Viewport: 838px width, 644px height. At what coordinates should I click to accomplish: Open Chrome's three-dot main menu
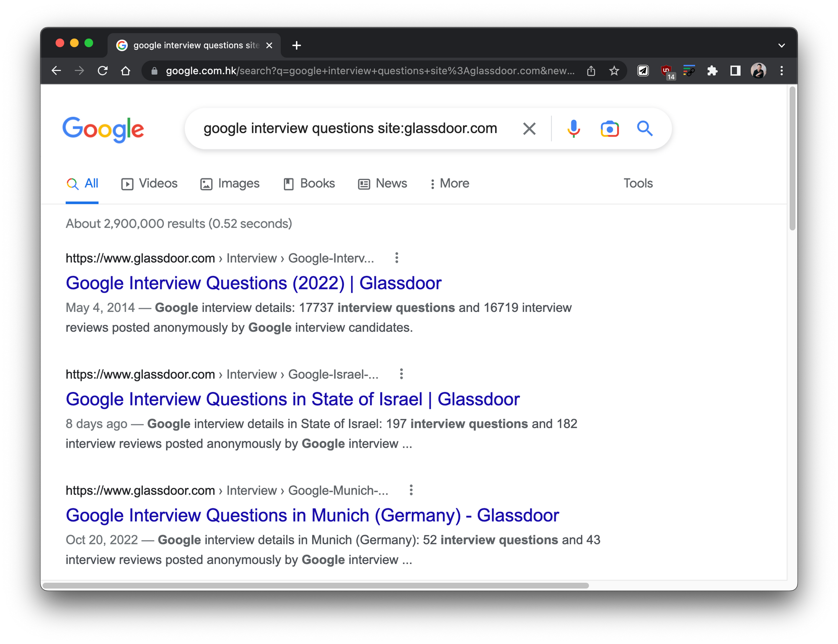(x=781, y=71)
